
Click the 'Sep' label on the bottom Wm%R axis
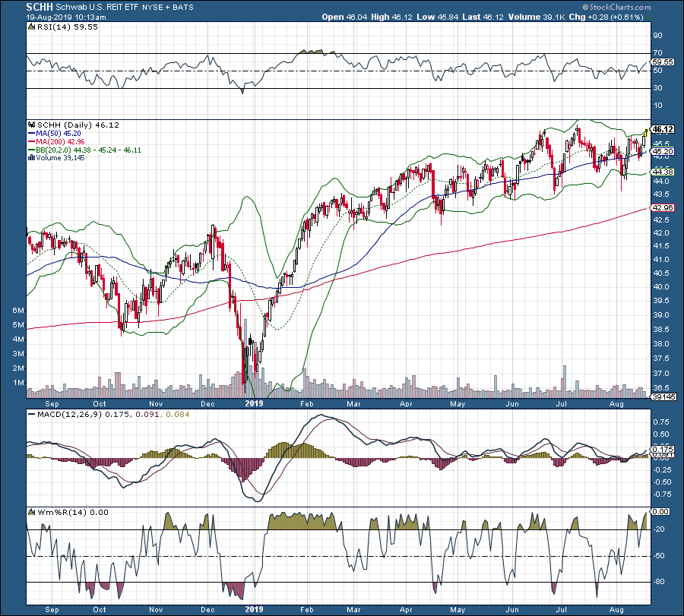click(52, 609)
